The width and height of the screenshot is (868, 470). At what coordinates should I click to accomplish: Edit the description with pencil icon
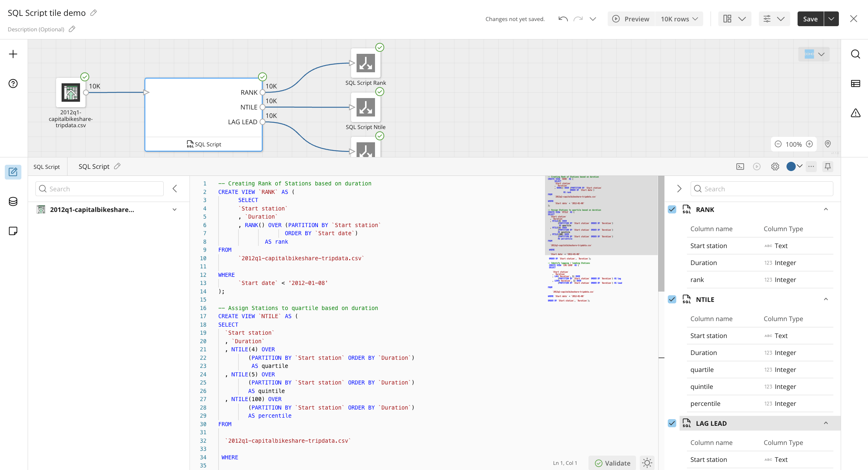pos(72,29)
